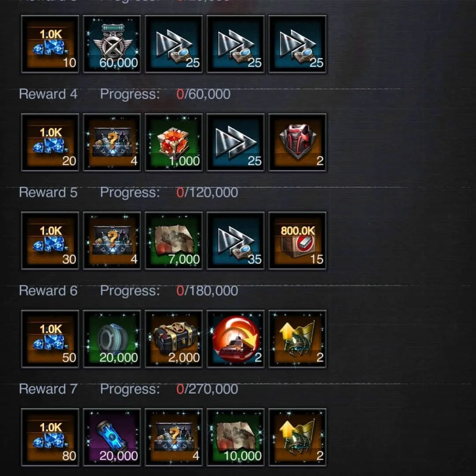Tap the medal badge reward showing 60,000
The height and width of the screenshot is (476, 476).
[x=112, y=45]
